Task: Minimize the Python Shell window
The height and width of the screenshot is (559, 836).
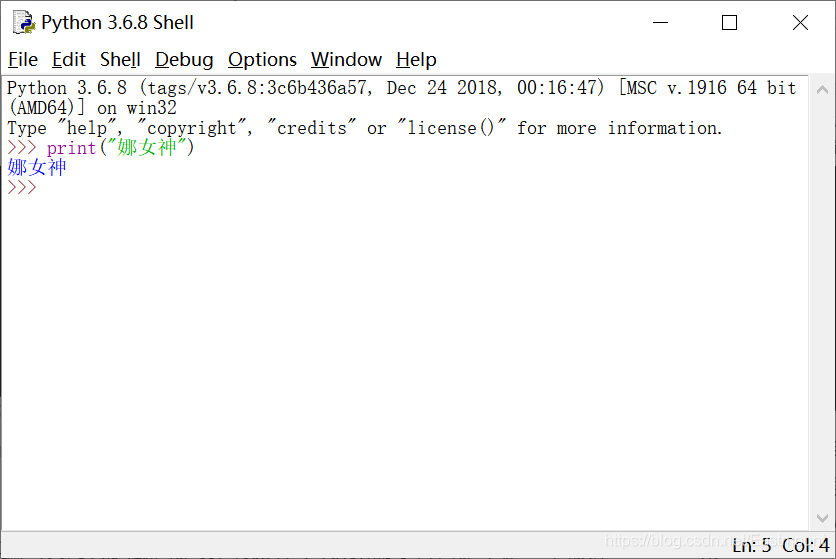Action: click(x=660, y=22)
